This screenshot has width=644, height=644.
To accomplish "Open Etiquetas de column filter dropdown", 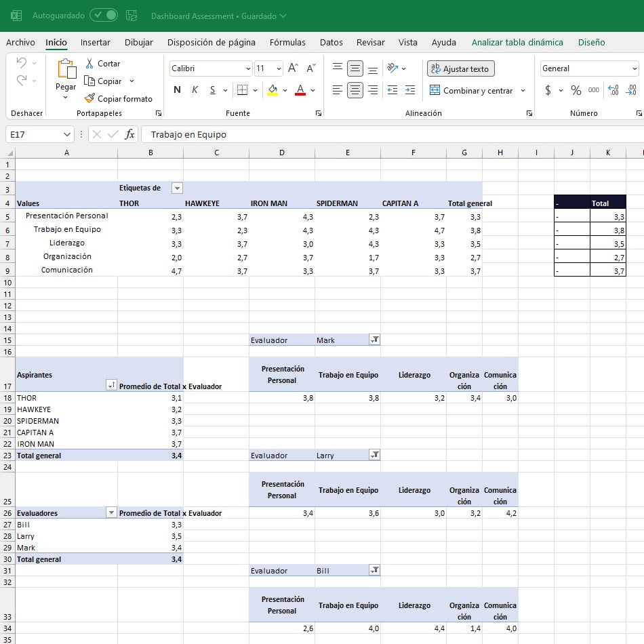I will coord(177,188).
